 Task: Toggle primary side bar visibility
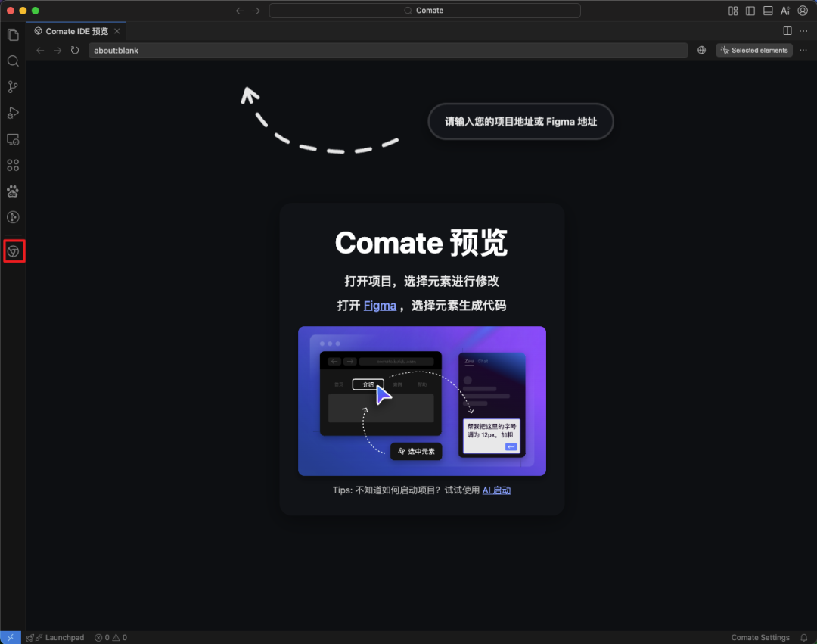750,11
